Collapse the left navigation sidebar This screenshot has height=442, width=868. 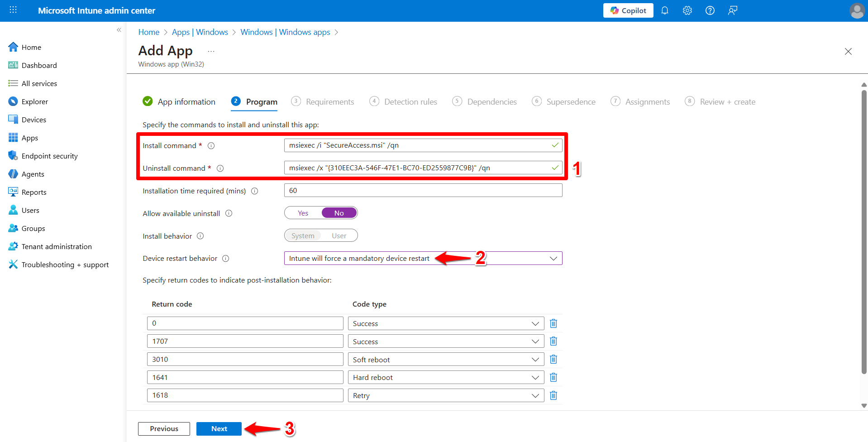[x=119, y=30]
